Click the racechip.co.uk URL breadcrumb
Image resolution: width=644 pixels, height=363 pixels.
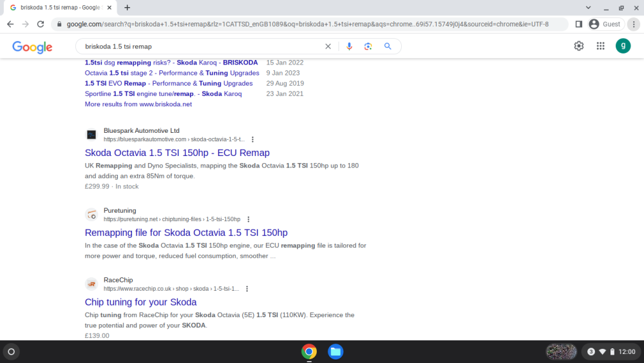pyautogui.click(x=171, y=289)
